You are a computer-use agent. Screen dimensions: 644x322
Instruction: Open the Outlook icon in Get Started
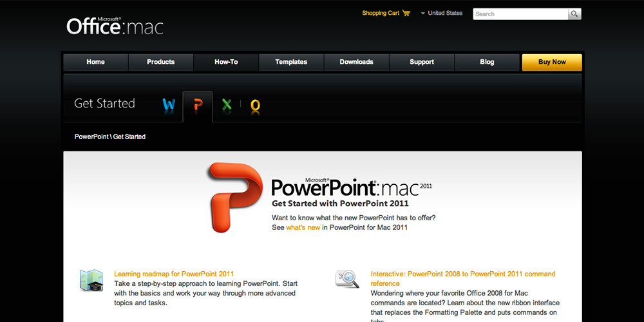(x=255, y=106)
